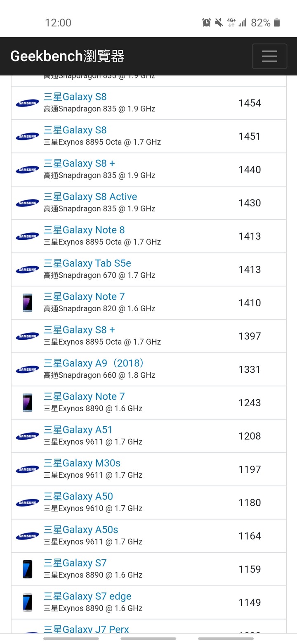
Task: Open the Geekbench瀏覽器 home title
Action: point(67,56)
